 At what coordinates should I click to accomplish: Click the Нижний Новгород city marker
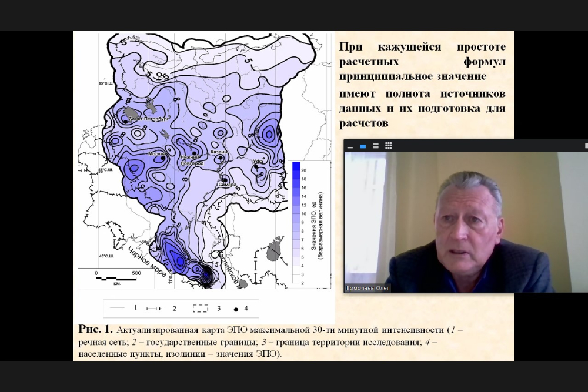[x=194, y=154]
